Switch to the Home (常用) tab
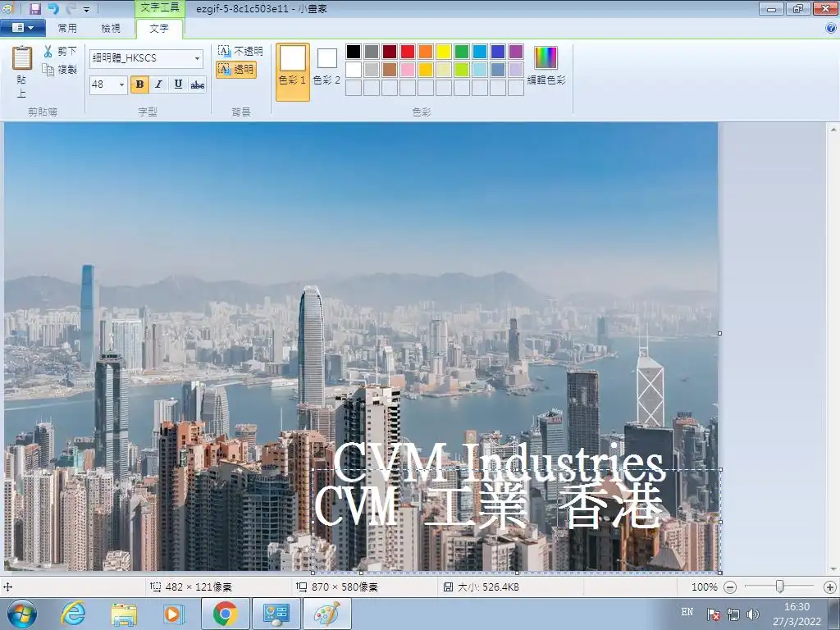Viewport: 840px width, 630px height. coord(67,28)
